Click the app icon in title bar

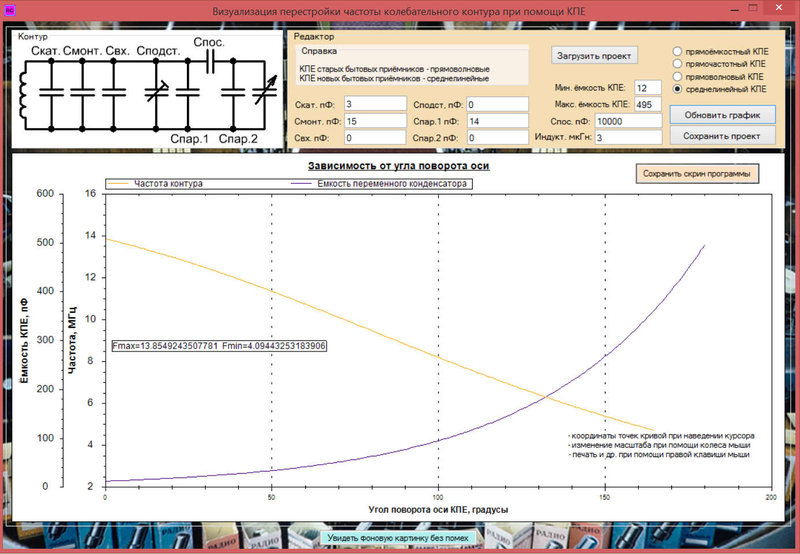[10, 10]
